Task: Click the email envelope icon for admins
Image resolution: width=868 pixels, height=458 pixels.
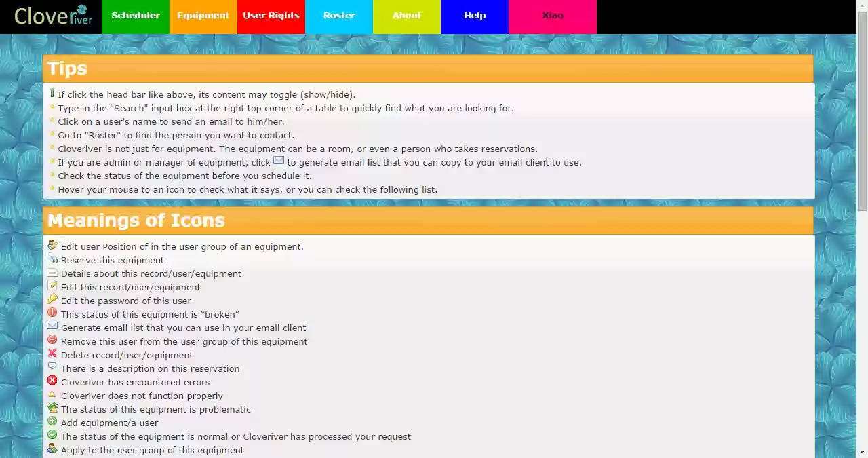Action: [x=278, y=161]
